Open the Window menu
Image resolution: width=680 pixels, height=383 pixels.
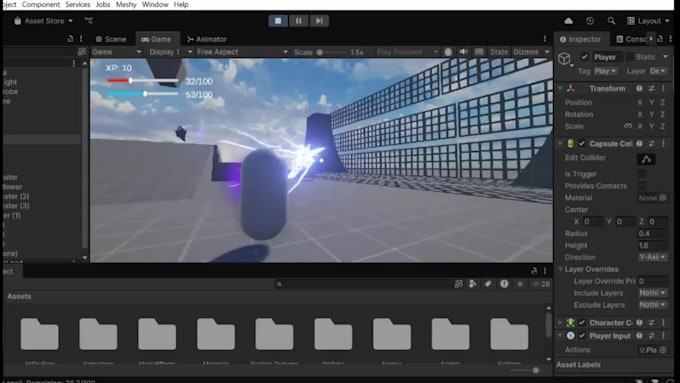coord(155,4)
